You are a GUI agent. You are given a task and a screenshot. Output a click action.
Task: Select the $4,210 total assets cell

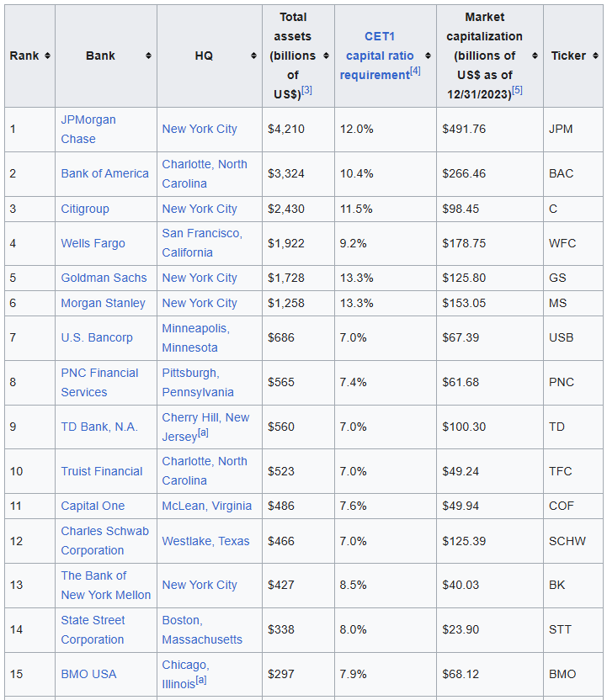[298, 130]
